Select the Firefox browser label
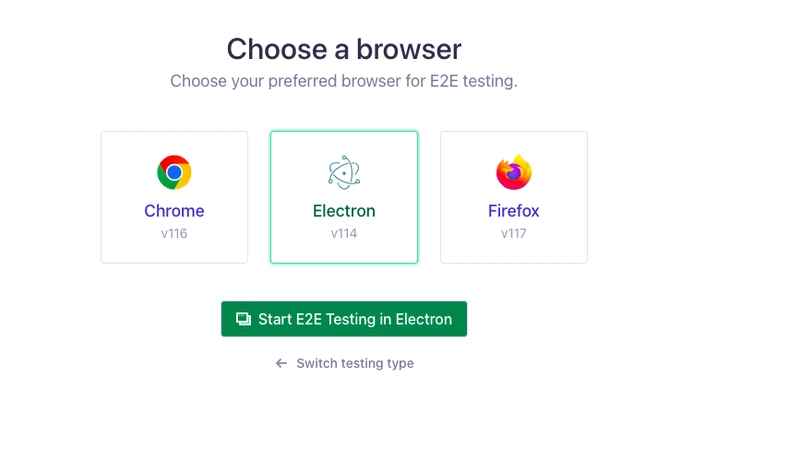 [514, 211]
